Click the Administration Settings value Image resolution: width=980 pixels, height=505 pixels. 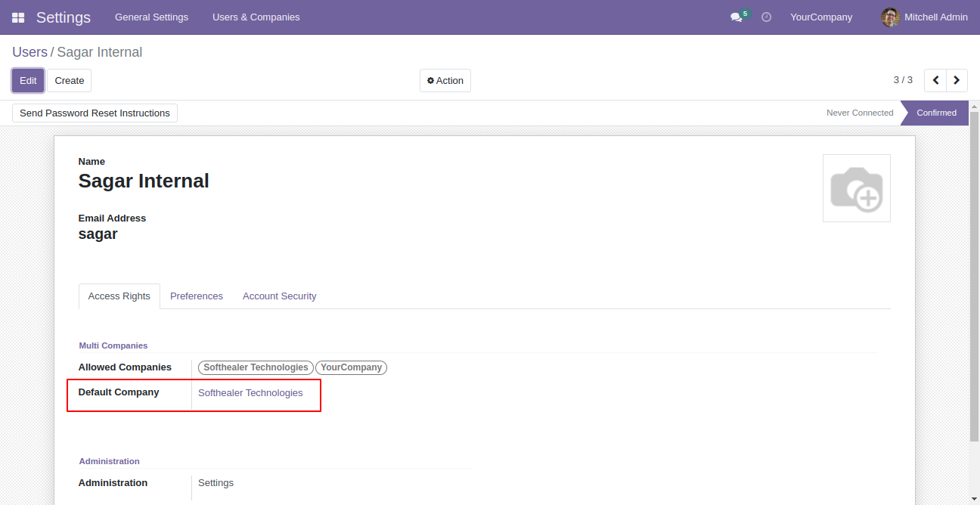pyautogui.click(x=216, y=483)
